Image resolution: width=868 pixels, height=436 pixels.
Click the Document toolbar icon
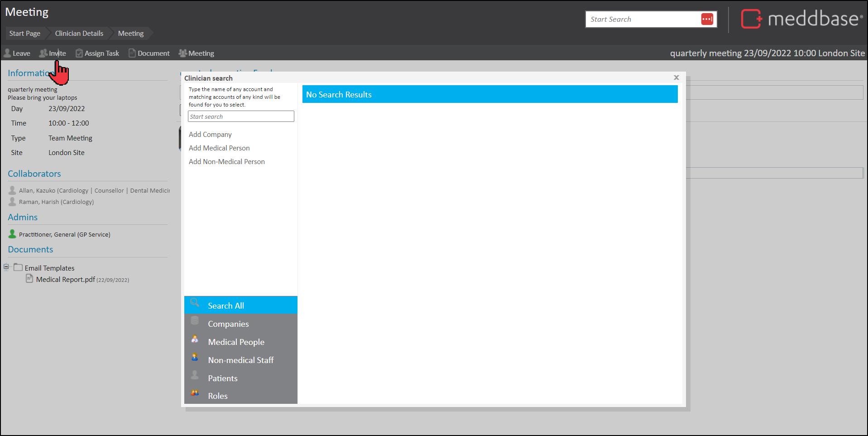[x=132, y=53]
